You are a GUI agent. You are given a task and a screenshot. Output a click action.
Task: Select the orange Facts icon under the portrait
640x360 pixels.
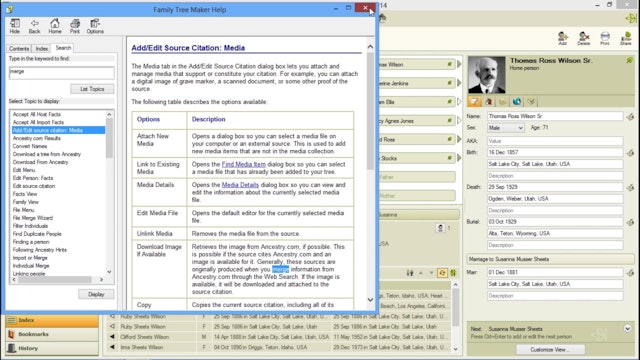point(474,102)
